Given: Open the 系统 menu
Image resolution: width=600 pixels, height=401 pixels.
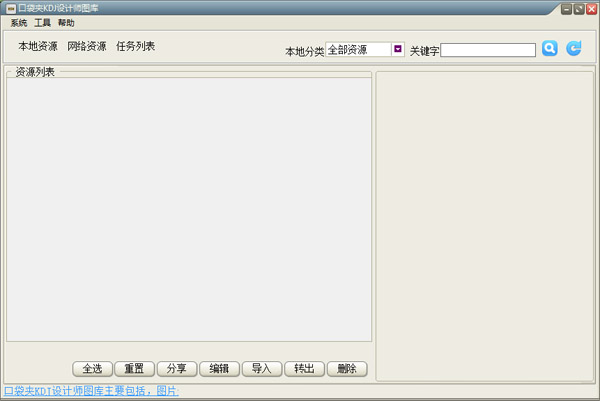Looking at the screenshot, I should [x=19, y=23].
